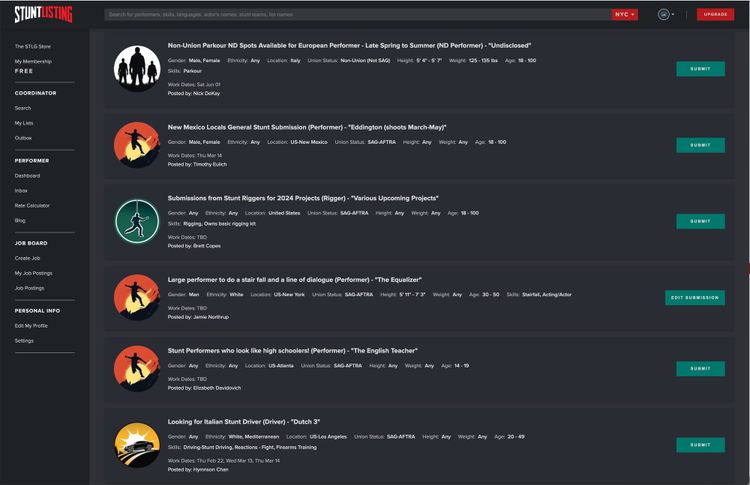Click the UPGRADE button

click(x=715, y=14)
